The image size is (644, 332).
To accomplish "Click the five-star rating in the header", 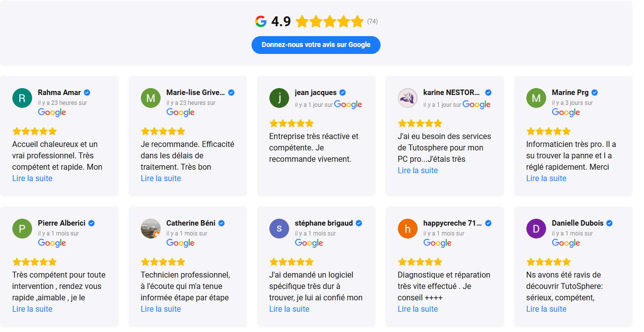I will 330,21.
